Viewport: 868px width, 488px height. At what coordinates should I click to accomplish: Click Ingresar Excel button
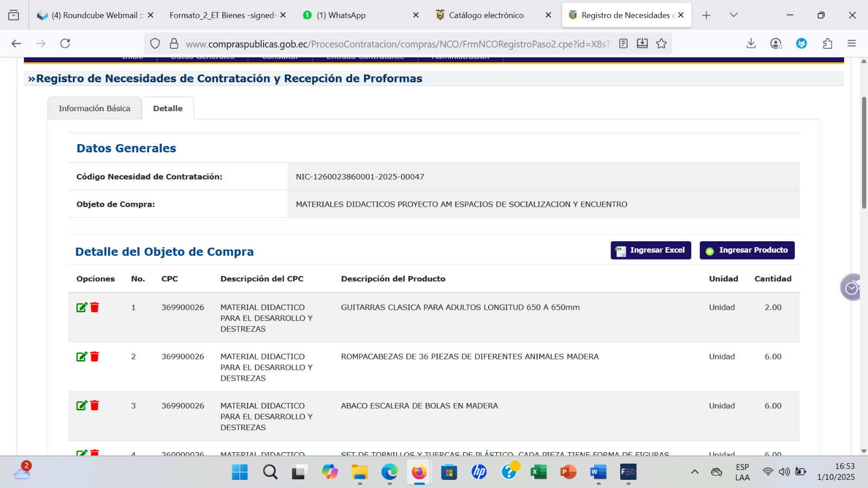[x=650, y=251]
